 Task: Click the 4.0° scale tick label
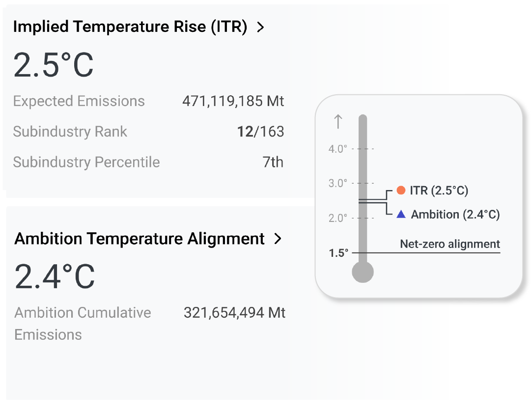click(338, 149)
